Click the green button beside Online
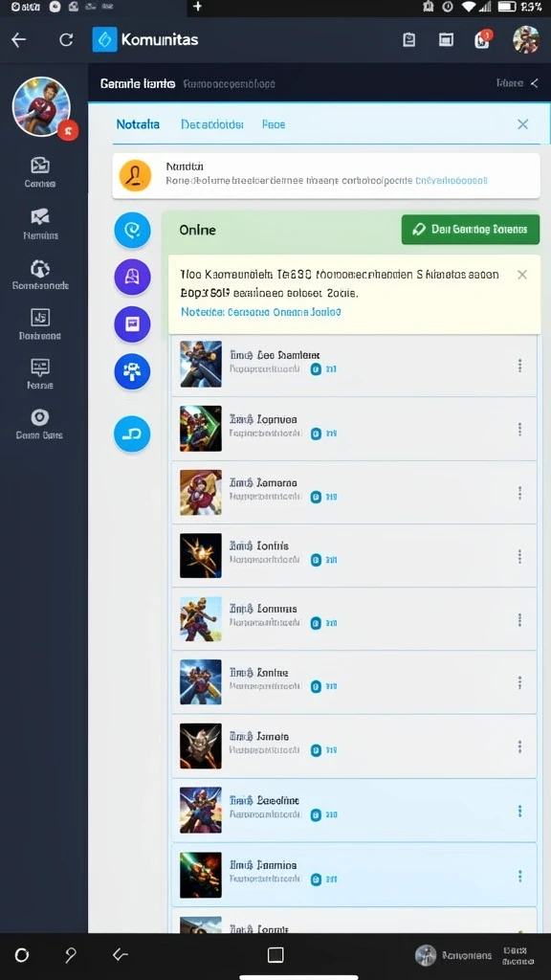551x980 pixels. [471, 230]
